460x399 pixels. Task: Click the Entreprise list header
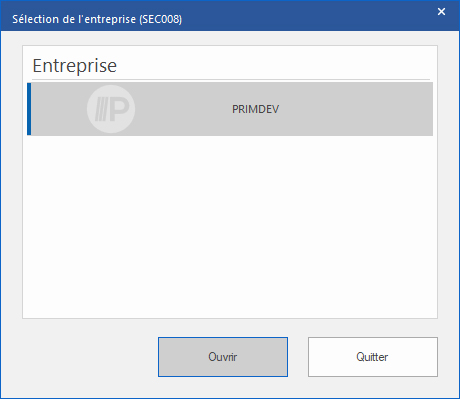[75, 65]
